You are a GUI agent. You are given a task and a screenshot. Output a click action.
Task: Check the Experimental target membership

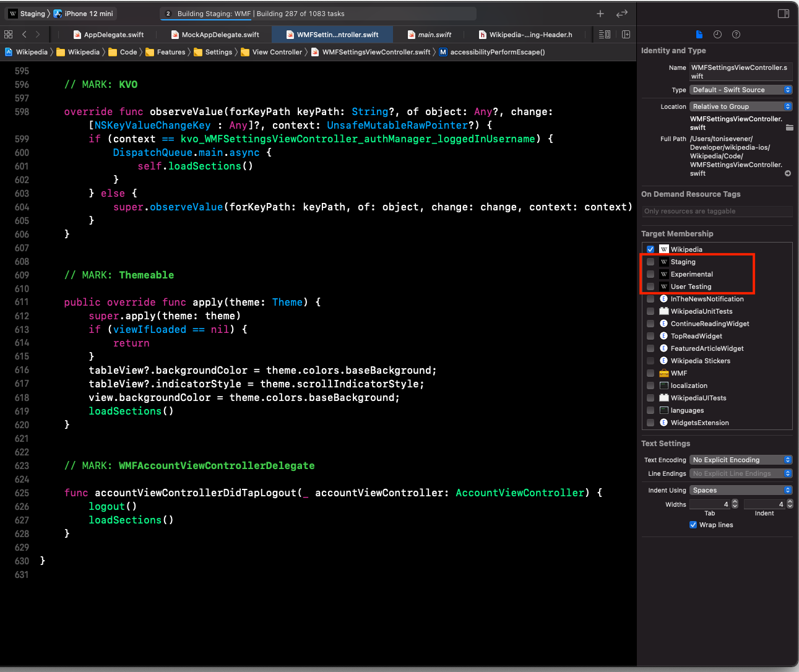(x=650, y=274)
